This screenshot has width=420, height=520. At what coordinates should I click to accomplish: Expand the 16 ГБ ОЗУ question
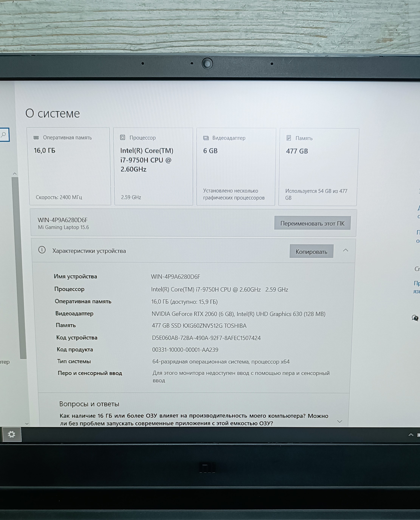[339, 421]
